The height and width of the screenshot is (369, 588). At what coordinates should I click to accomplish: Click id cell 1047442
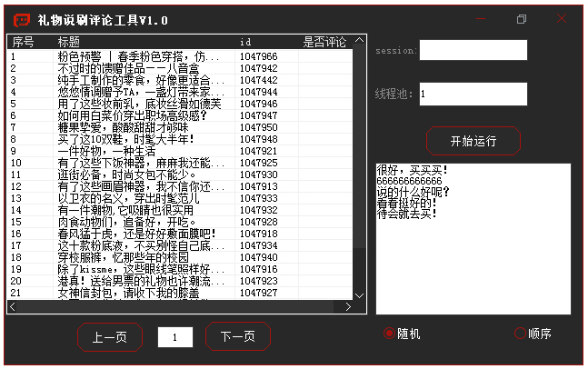pos(259,80)
